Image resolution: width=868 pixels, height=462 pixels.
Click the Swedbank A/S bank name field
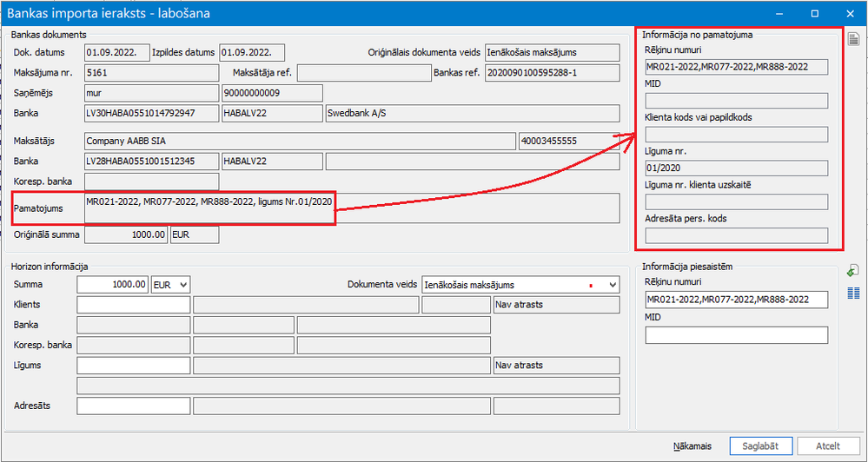coord(472,114)
